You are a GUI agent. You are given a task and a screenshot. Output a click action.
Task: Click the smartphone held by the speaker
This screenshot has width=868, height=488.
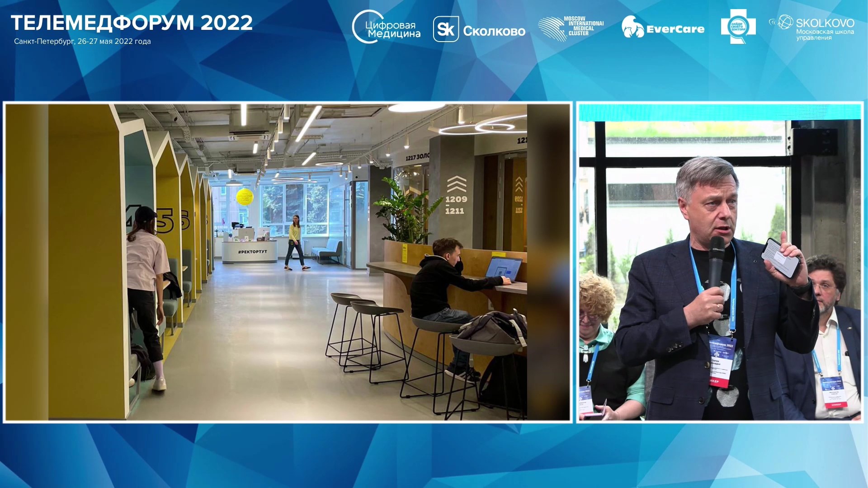coord(780,258)
